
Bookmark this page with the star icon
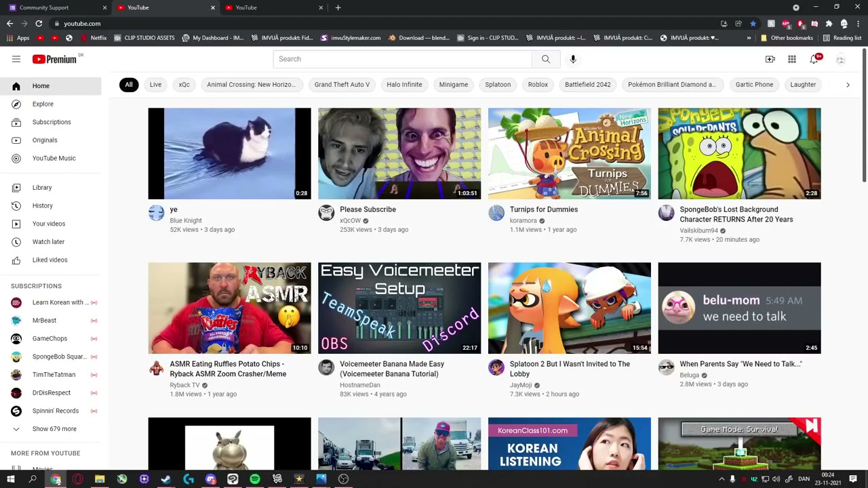coord(753,24)
